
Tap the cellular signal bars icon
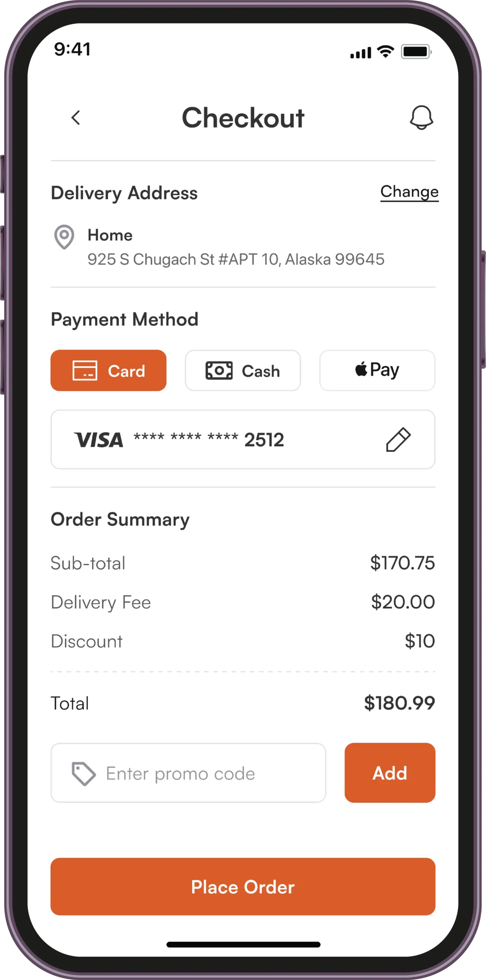tap(360, 52)
